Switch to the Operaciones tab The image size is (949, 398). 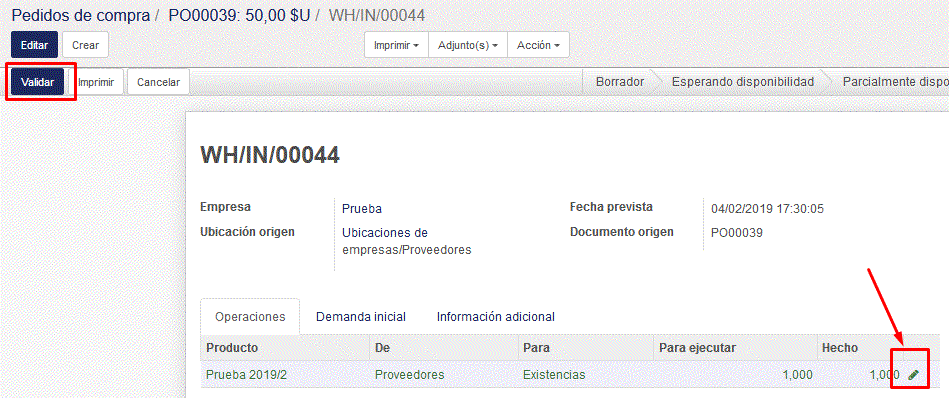pyautogui.click(x=250, y=316)
